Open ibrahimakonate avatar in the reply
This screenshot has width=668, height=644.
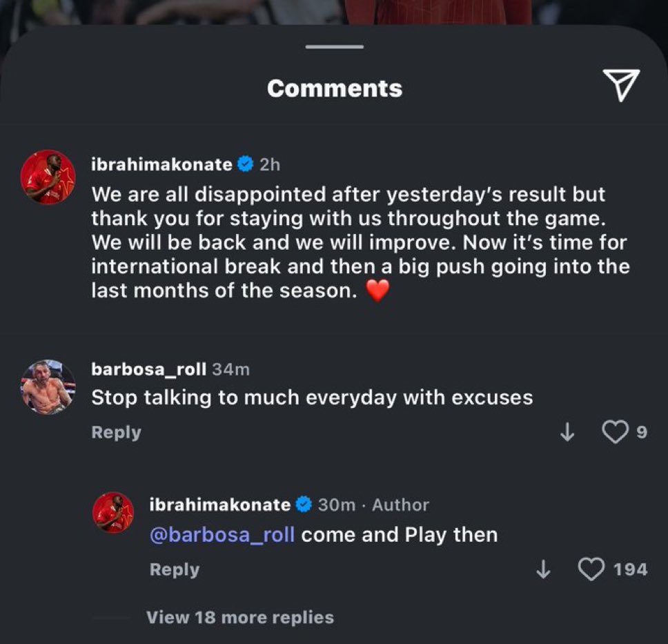pyautogui.click(x=113, y=513)
